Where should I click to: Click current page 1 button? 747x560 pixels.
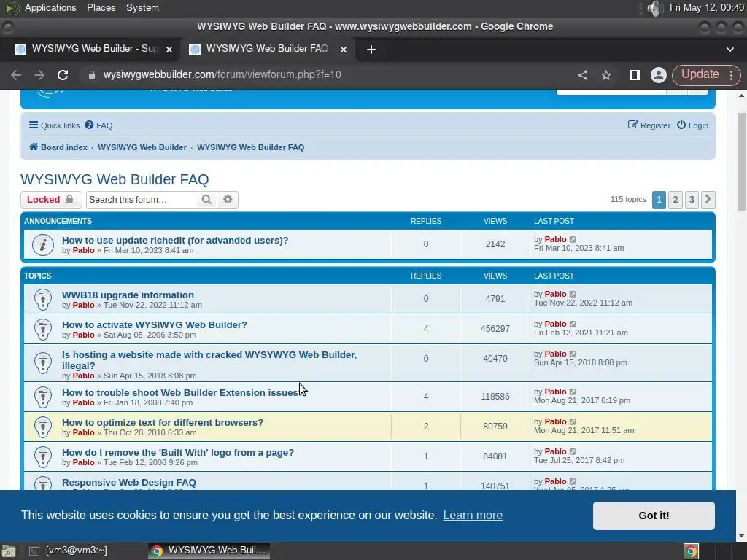[659, 199]
